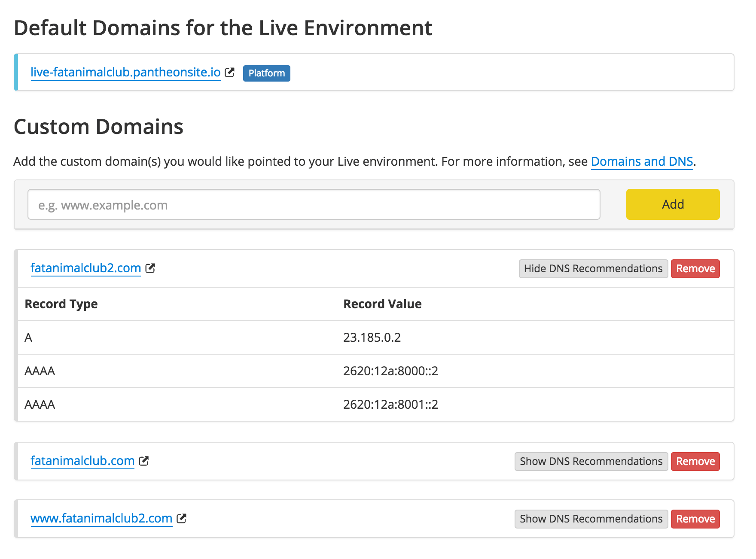
Task: Click the Platform badge
Action: click(x=266, y=73)
